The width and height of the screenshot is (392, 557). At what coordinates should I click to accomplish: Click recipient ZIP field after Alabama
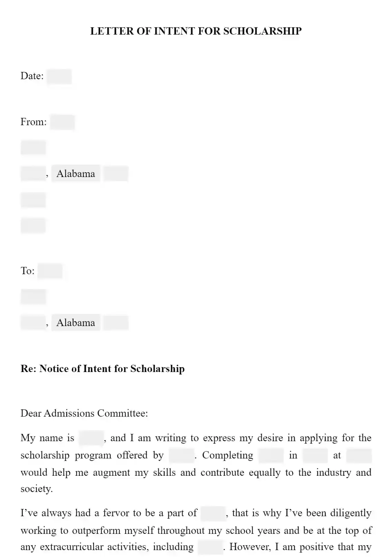(x=116, y=323)
